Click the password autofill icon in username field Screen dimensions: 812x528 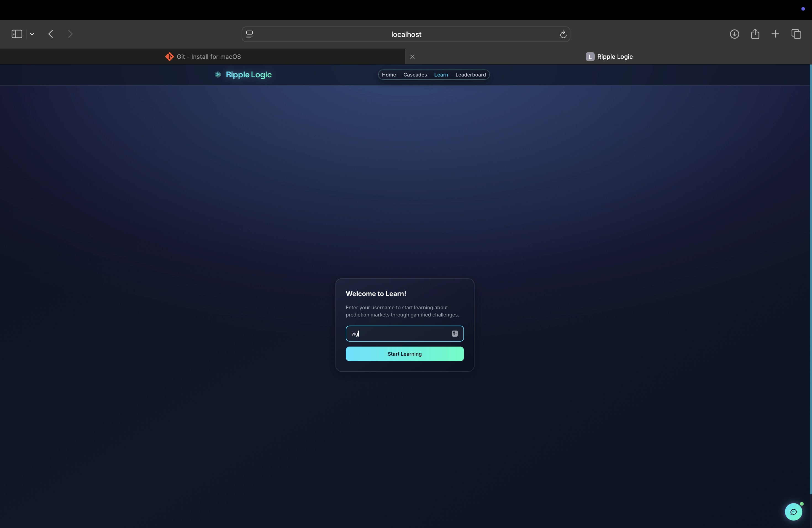click(x=454, y=334)
